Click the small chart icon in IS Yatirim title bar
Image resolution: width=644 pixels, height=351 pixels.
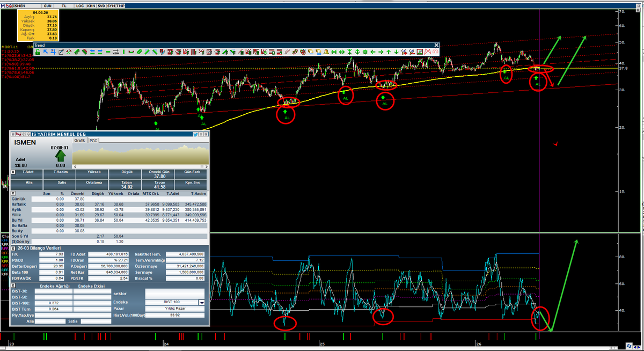18,134
